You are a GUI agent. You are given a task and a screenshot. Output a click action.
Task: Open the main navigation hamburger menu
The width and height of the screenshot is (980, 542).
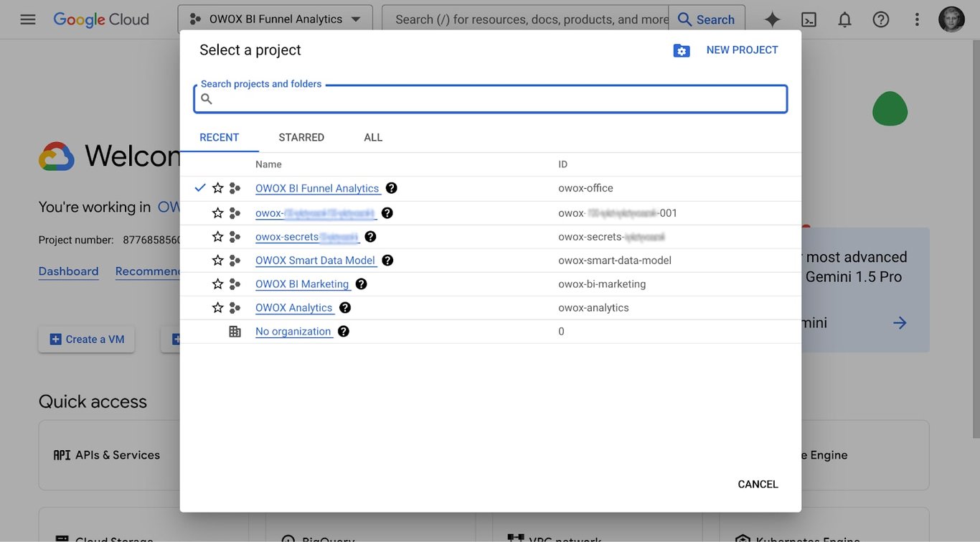coord(28,19)
